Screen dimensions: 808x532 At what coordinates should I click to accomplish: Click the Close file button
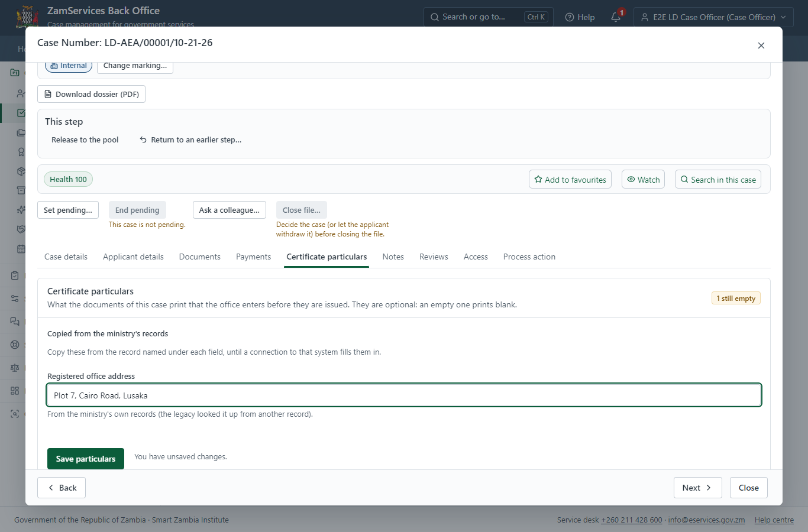[x=302, y=210]
